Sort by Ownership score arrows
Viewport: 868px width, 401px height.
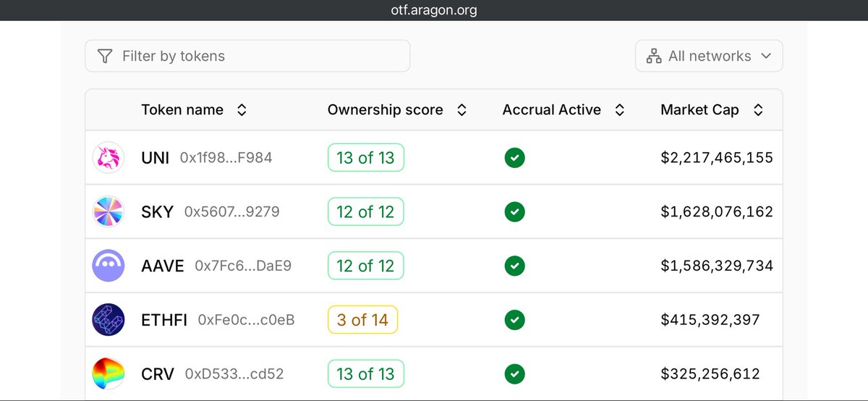click(461, 110)
